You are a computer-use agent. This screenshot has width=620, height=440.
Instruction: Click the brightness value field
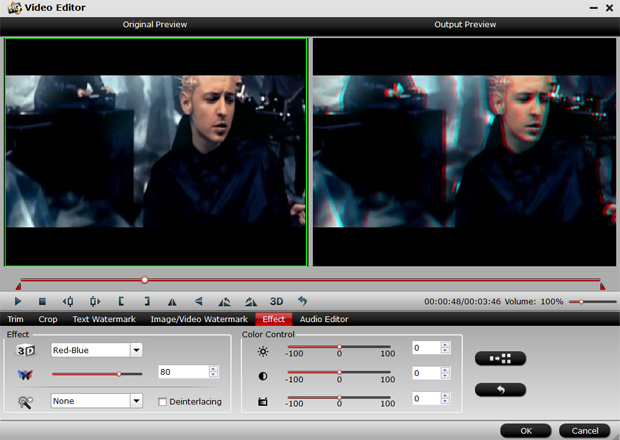[x=426, y=348]
